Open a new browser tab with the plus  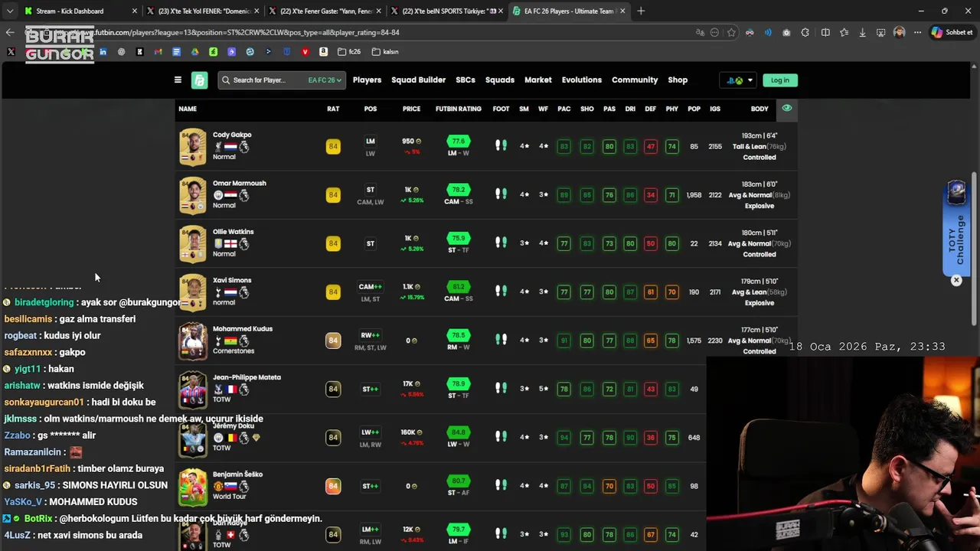[x=641, y=11]
